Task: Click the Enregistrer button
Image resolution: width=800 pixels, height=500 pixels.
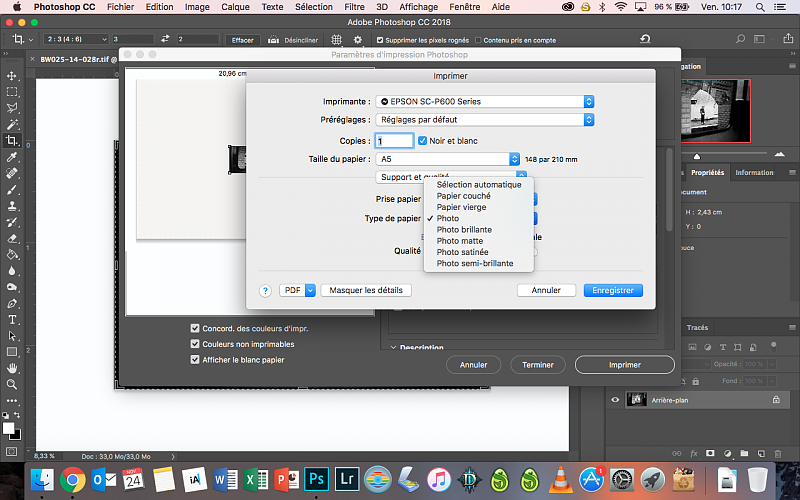Action: pos(613,290)
